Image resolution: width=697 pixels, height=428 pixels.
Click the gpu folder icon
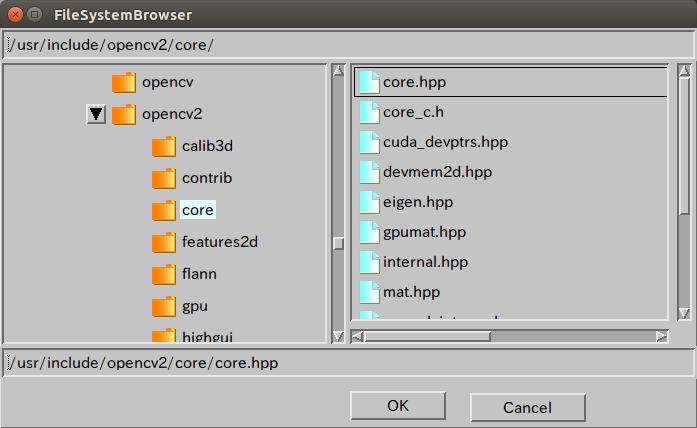pos(164,307)
